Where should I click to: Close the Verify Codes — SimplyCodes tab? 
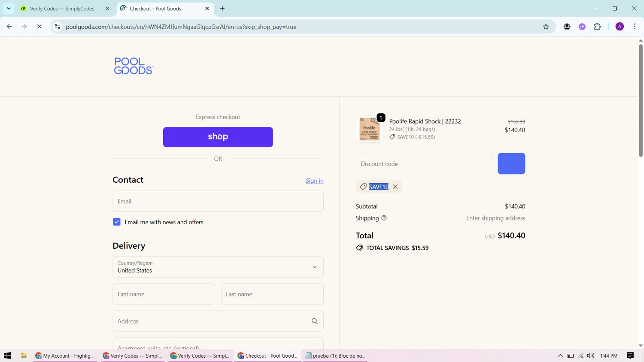coord(107,9)
